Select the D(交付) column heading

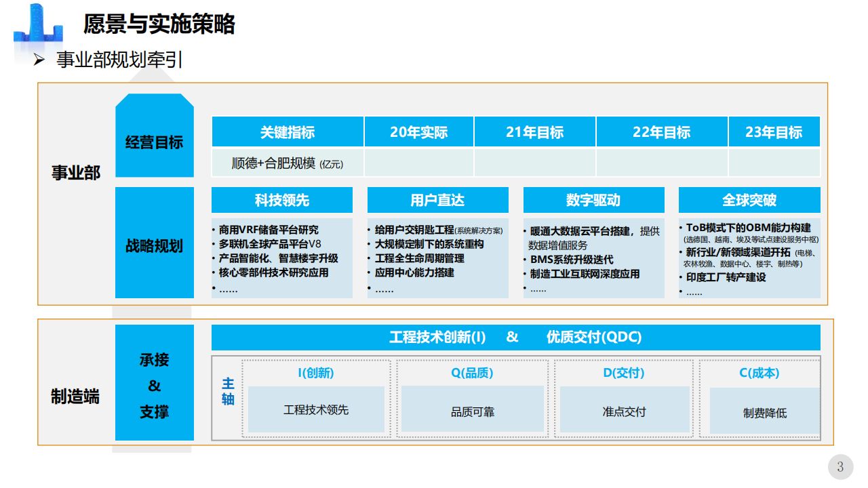pos(624,373)
